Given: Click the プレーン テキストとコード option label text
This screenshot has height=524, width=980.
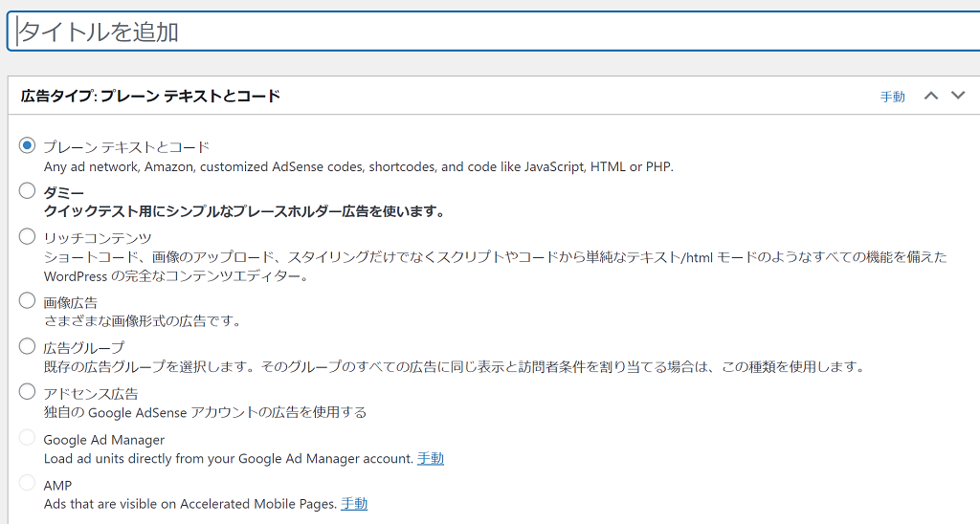Looking at the screenshot, I should [126, 147].
